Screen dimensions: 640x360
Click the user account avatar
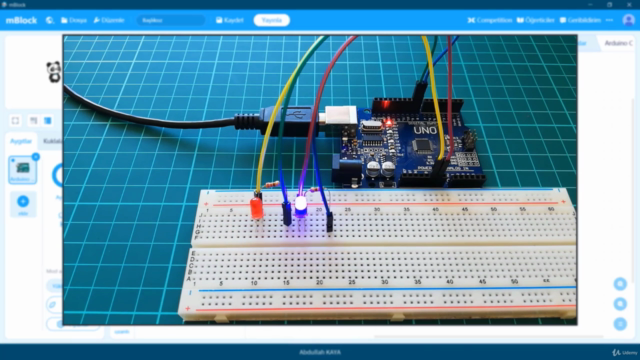(x=629, y=20)
